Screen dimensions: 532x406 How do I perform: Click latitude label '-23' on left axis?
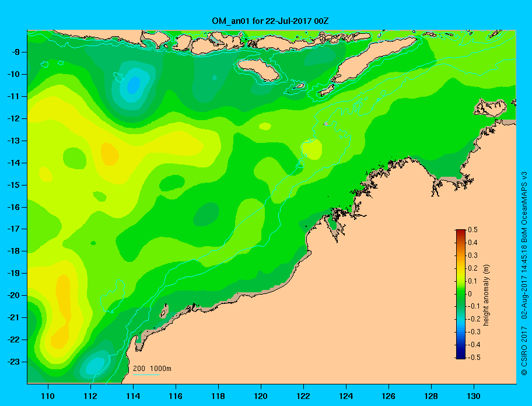click(14, 362)
